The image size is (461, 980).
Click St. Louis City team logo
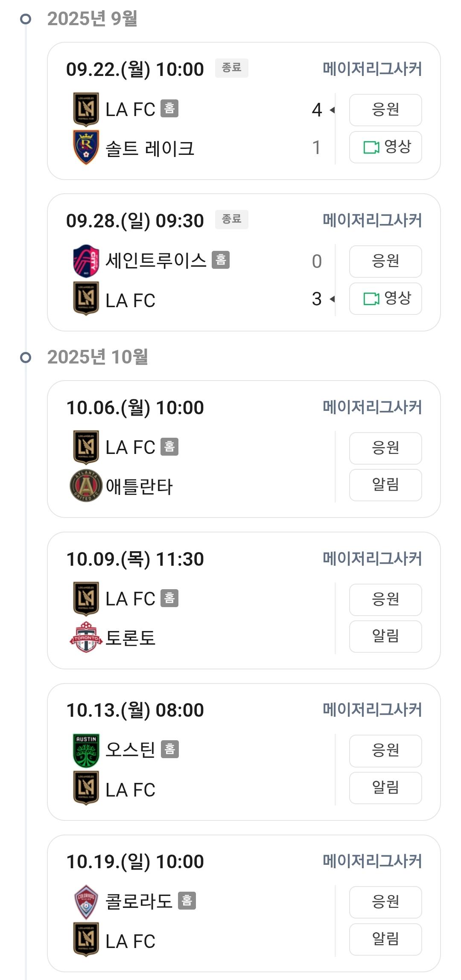(86, 261)
